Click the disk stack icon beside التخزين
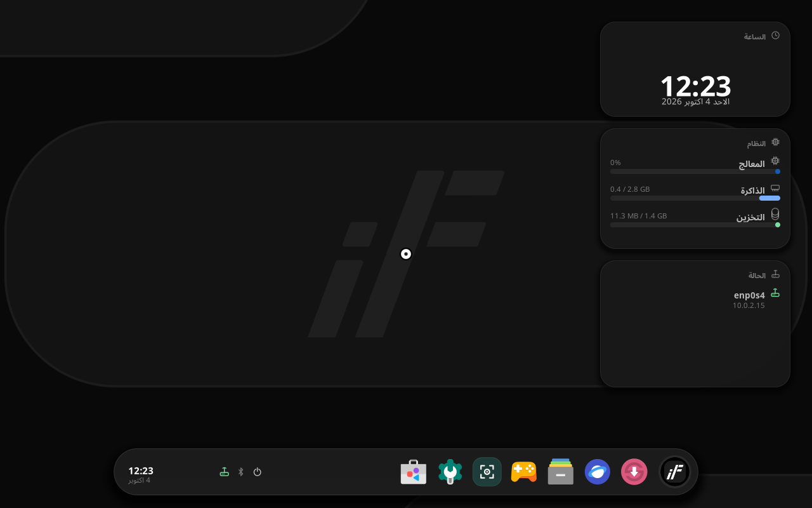Image resolution: width=812 pixels, height=508 pixels. 775,215
